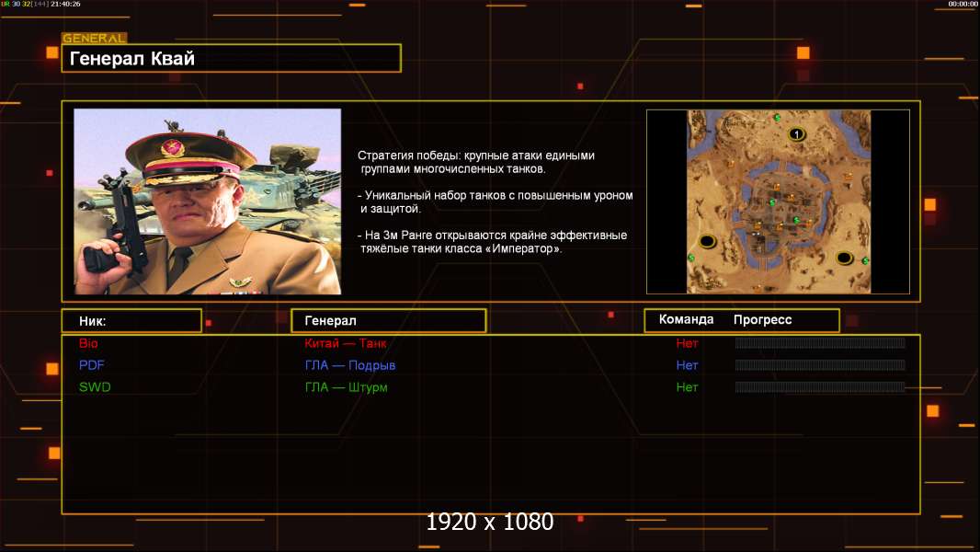Select player nickname 'Bio'
Viewport: 980px width, 552px height.
pyautogui.click(x=88, y=343)
